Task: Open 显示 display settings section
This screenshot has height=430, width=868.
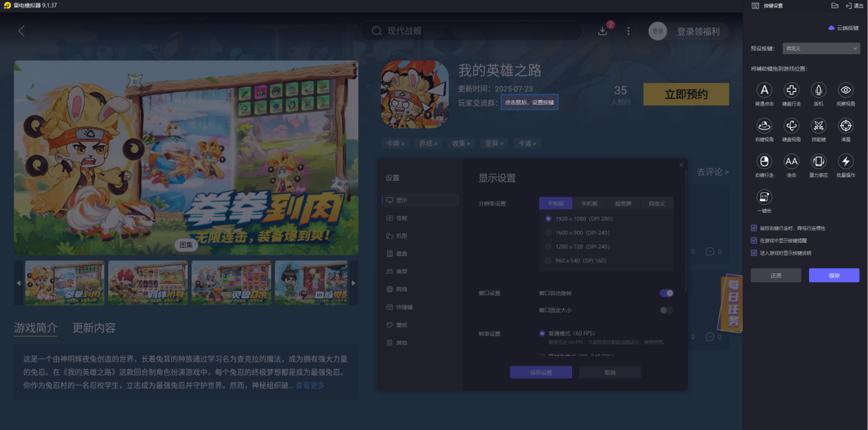Action: pyautogui.click(x=421, y=200)
